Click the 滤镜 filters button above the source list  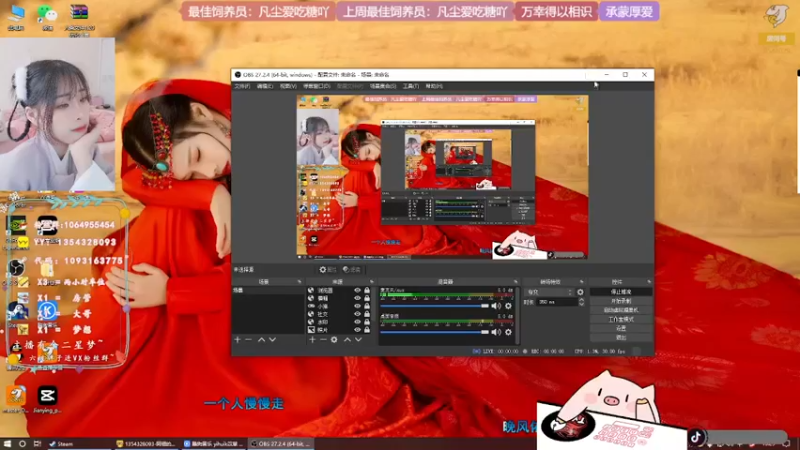pyautogui.click(x=352, y=269)
